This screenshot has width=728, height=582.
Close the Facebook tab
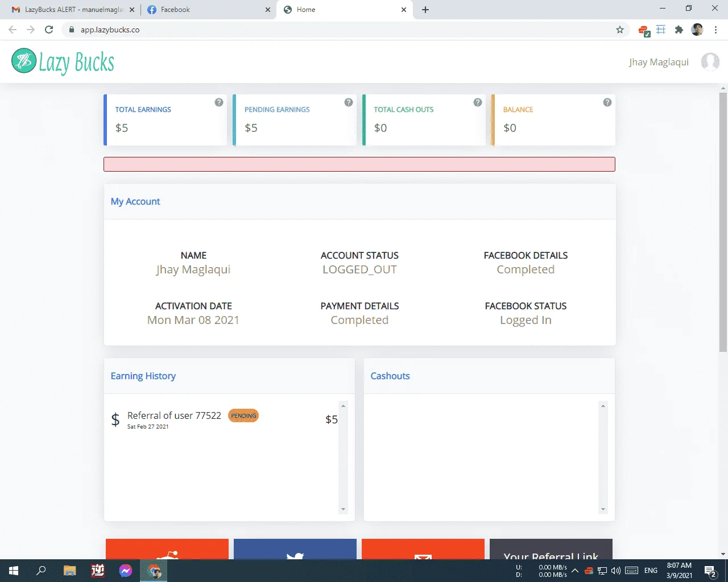[268, 10]
